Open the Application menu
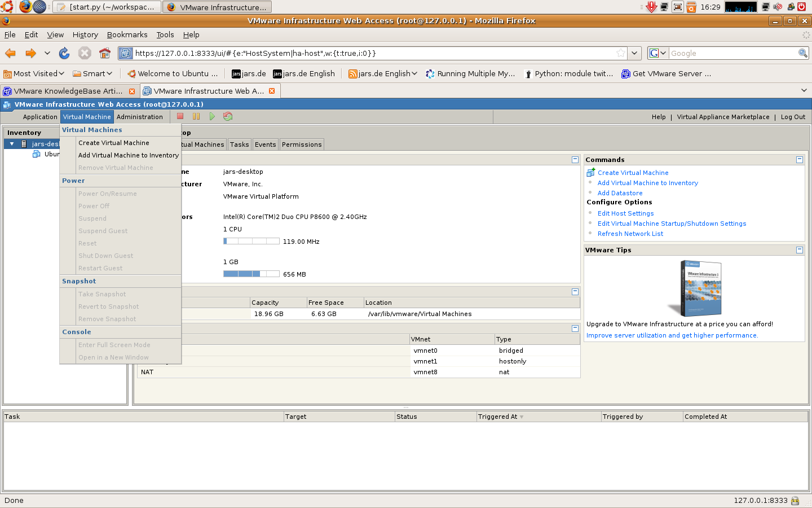This screenshot has width=812, height=508. coord(40,117)
